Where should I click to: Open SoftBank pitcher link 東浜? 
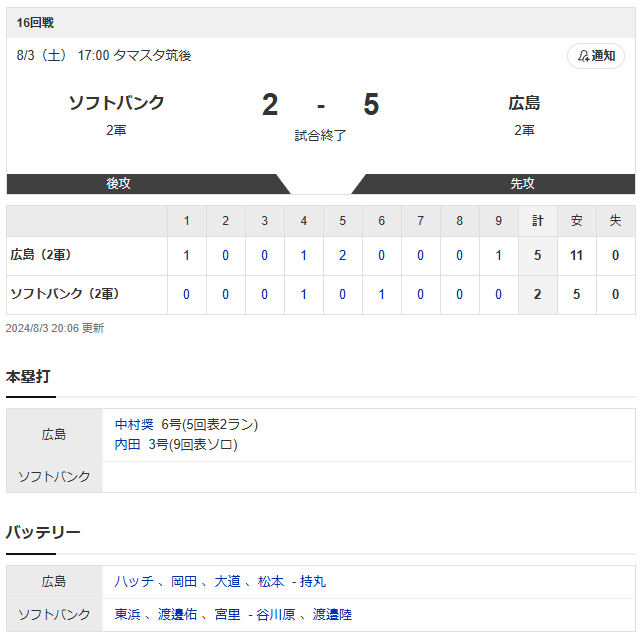127,614
